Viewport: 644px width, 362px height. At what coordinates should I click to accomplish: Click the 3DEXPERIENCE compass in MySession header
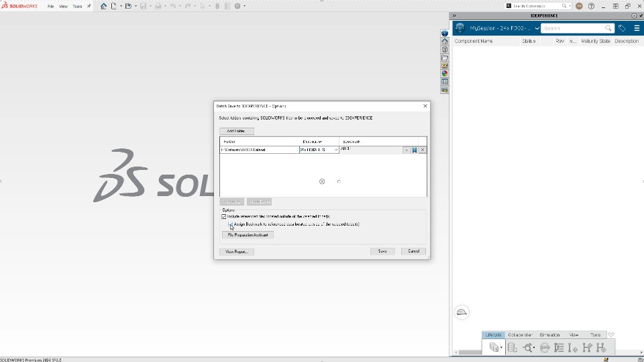(x=460, y=28)
